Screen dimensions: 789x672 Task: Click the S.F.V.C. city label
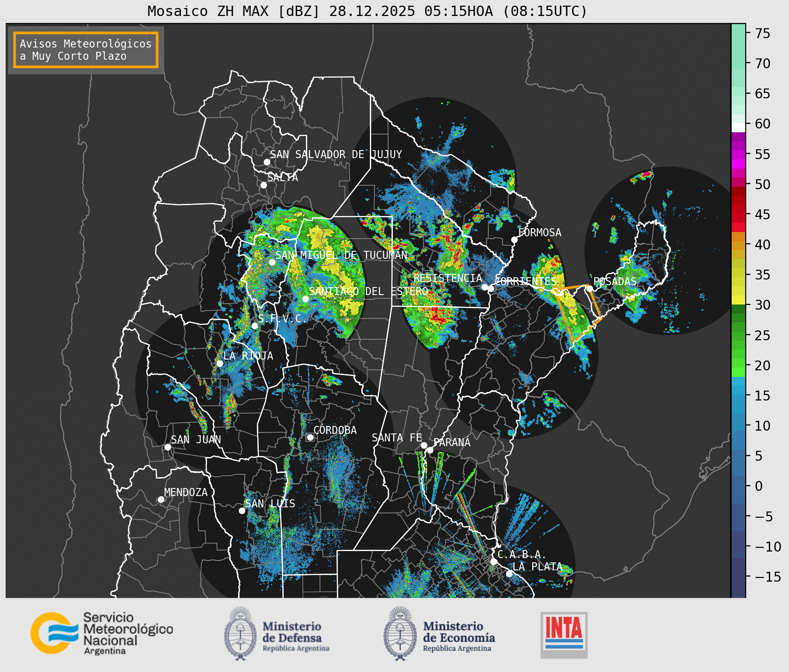pyautogui.click(x=282, y=319)
